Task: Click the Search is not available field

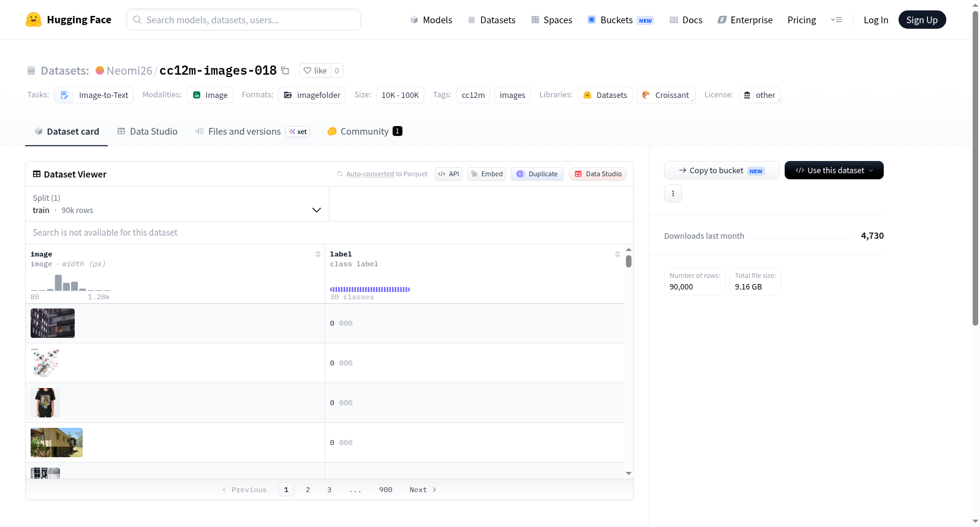Action: [330, 233]
